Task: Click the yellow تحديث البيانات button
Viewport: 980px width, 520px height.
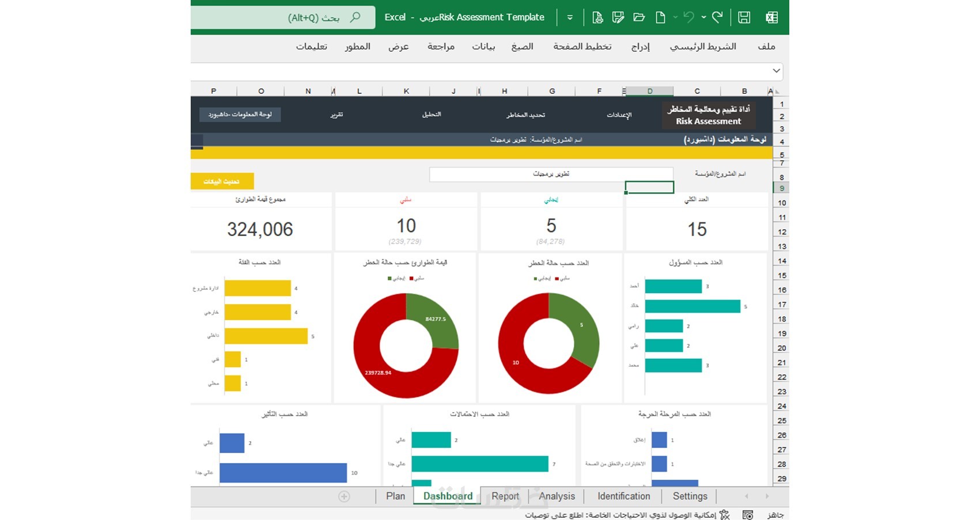Action: click(222, 181)
